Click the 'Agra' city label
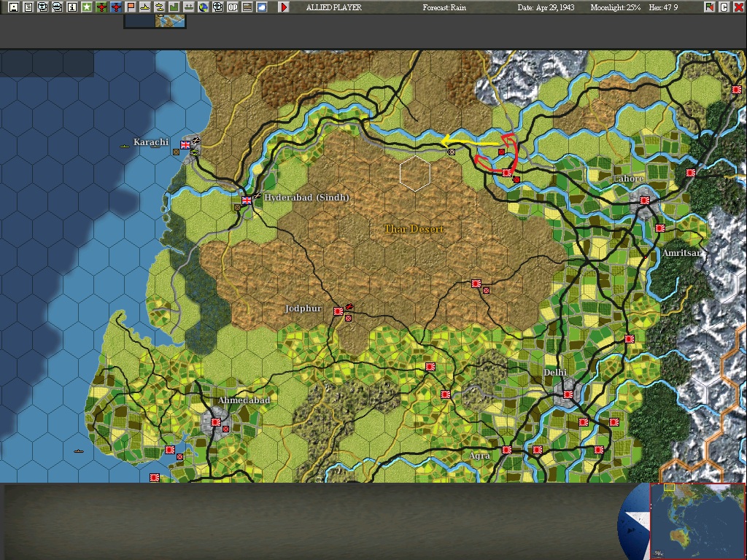Image resolution: width=747 pixels, height=560 pixels. pos(479,456)
